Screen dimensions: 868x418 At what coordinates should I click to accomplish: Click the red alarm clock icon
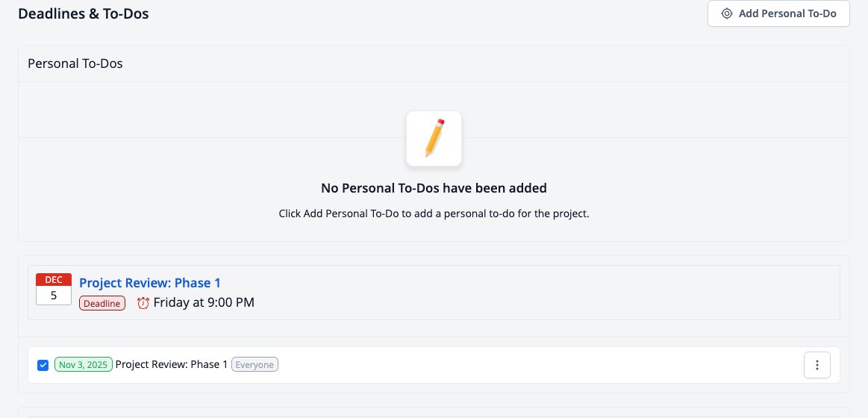143,303
